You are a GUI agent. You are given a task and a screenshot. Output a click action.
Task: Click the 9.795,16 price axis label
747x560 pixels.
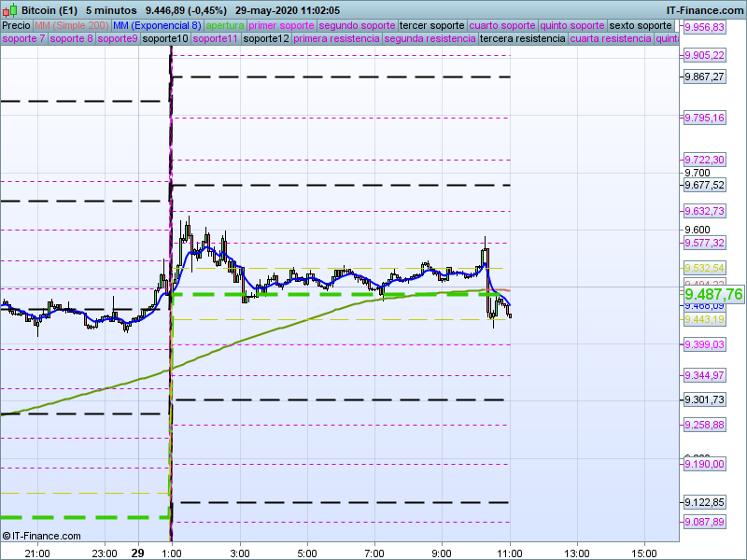(704, 118)
